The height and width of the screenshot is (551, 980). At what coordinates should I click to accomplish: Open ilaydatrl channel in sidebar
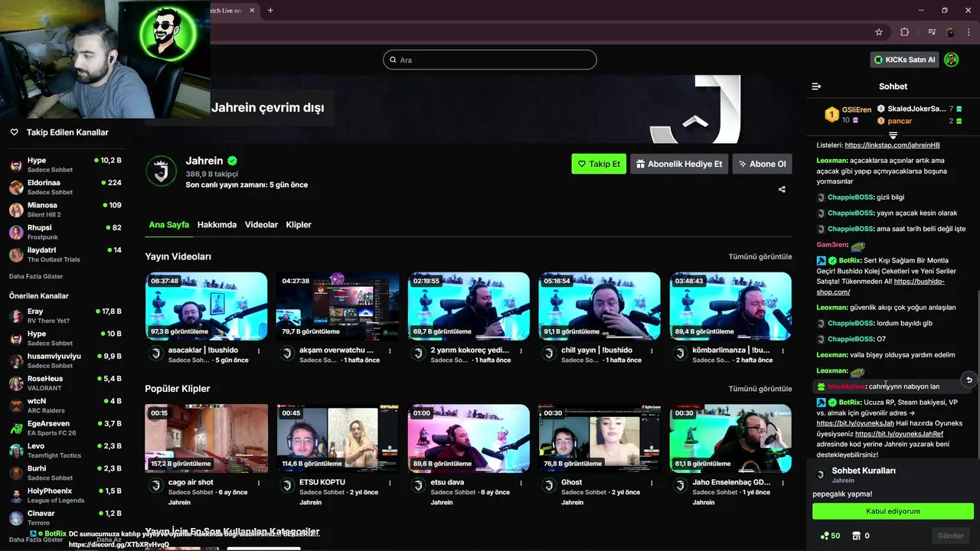65,254
